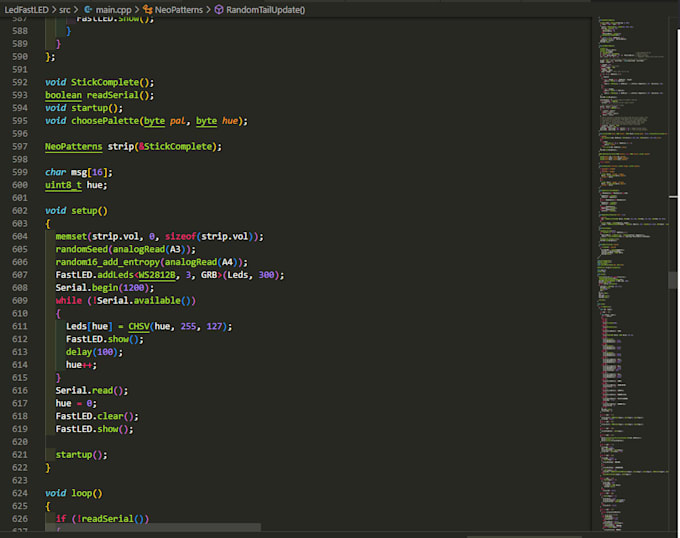Image resolution: width=680 pixels, height=538 pixels.
Task: Open LedFastLED folder breadcrumb
Action: click(x=24, y=9)
